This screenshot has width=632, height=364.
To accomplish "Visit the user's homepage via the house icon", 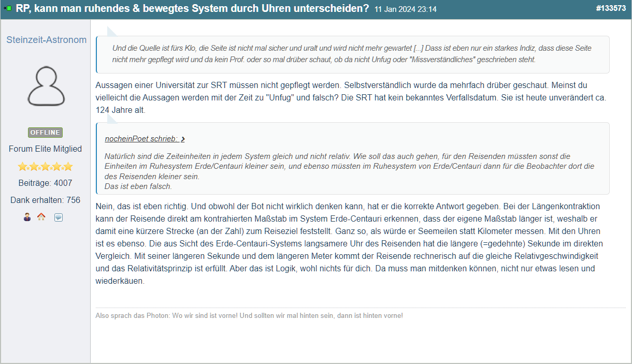I will [x=41, y=217].
